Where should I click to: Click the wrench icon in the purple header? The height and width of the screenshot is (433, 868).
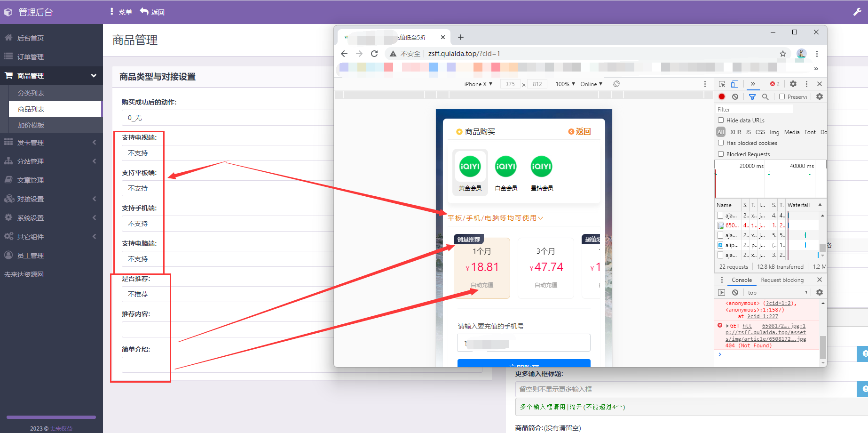click(x=857, y=12)
